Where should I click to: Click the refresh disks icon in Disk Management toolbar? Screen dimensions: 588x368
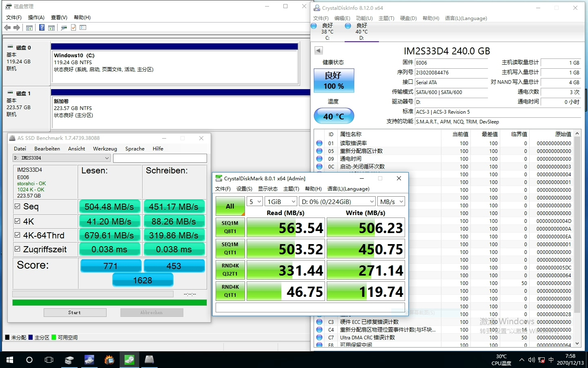pos(64,27)
